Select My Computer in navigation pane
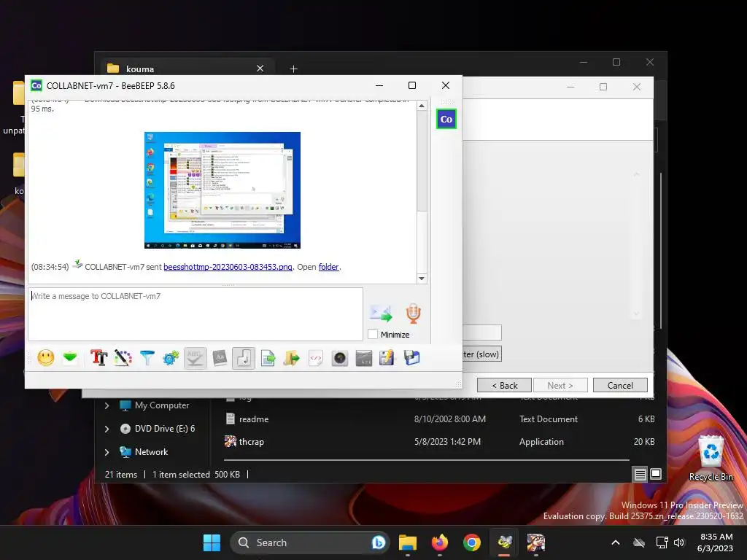This screenshot has width=747, height=560. [x=161, y=405]
